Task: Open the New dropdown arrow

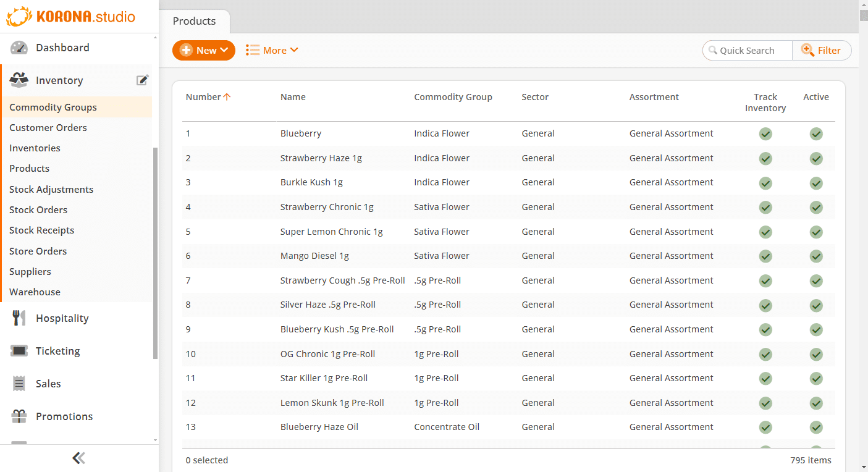Action: [x=224, y=51]
